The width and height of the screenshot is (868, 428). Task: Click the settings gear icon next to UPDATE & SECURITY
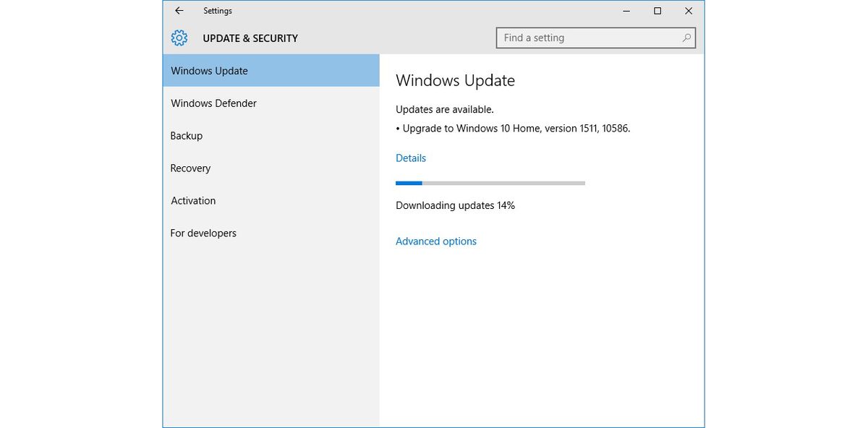point(179,38)
